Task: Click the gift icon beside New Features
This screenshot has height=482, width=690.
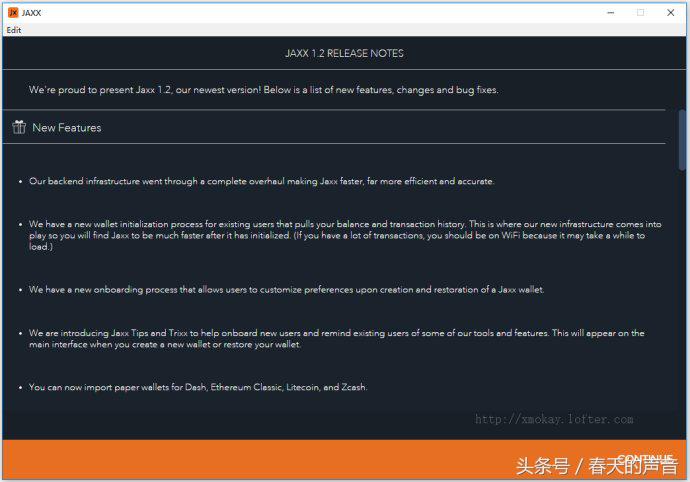Action: pos(19,127)
